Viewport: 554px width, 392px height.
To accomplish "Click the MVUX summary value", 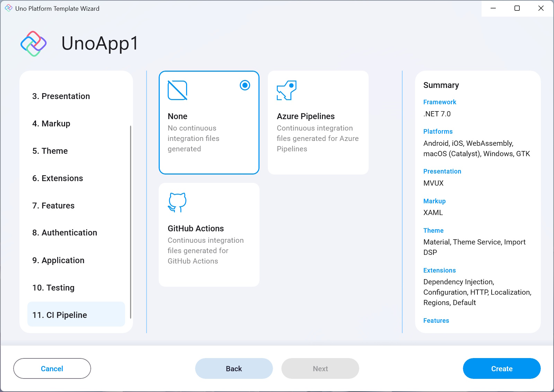I will click(x=433, y=183).
